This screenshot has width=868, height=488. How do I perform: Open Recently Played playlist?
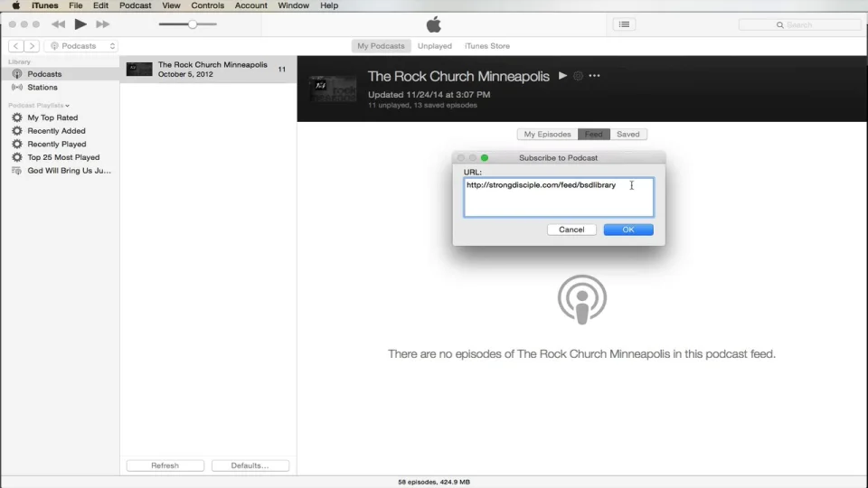point(57,145)
